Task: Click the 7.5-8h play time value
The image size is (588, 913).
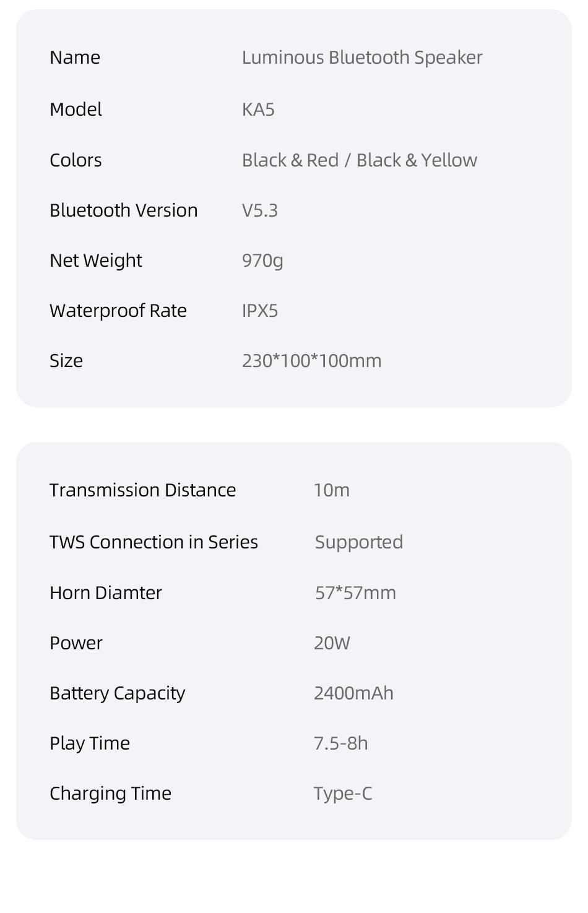Action: 341,743
